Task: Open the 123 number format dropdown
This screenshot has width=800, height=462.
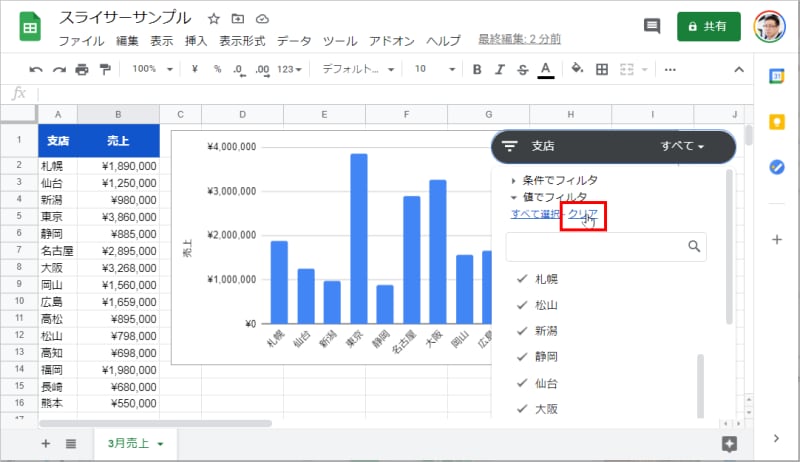Action: [289, 69]
